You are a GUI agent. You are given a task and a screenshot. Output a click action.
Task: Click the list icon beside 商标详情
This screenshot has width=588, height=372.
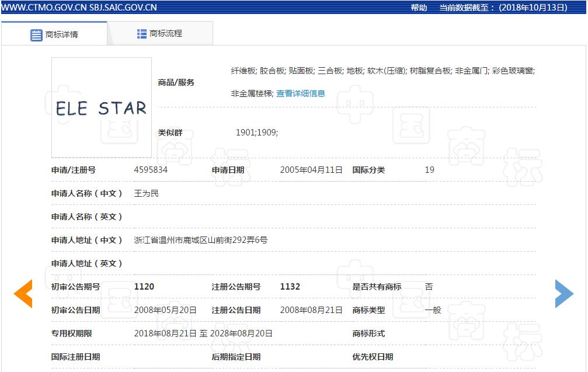pyautogui.click(x=36, y=34)
